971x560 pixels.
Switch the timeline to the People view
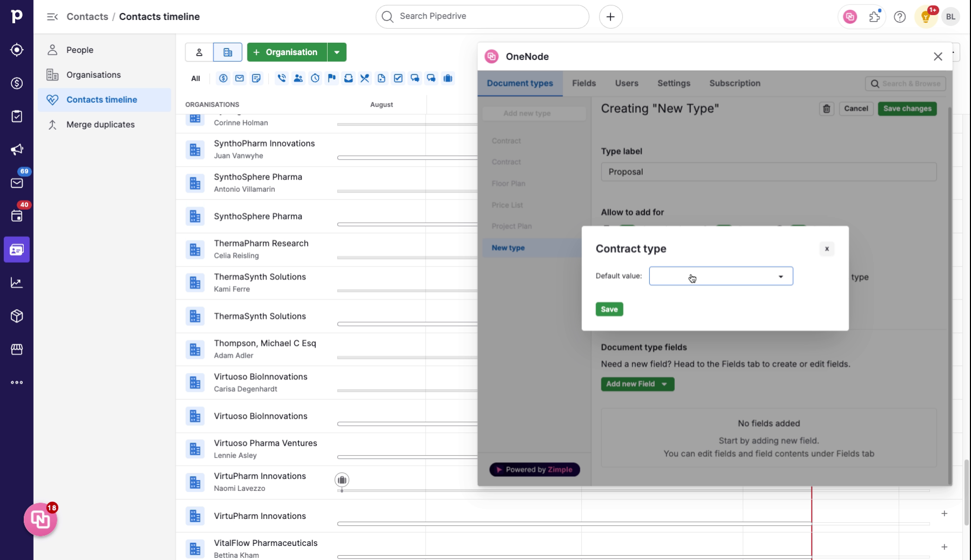pyautogui.click(x=199, y=52)
